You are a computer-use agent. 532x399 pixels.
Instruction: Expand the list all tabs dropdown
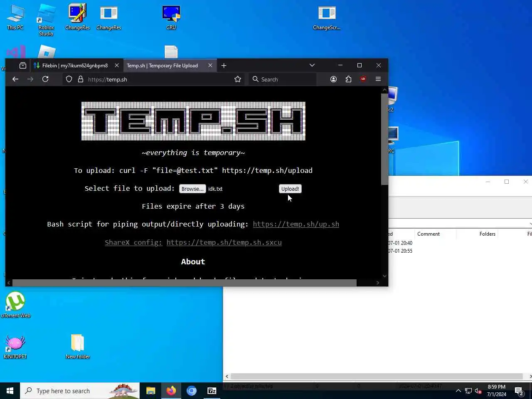[312, 65]
